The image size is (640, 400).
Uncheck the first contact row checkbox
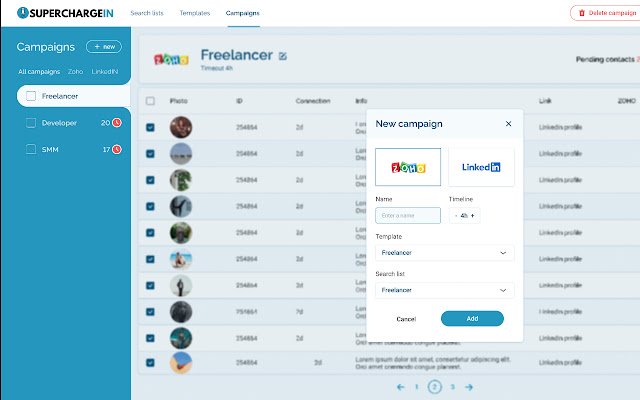150,127
